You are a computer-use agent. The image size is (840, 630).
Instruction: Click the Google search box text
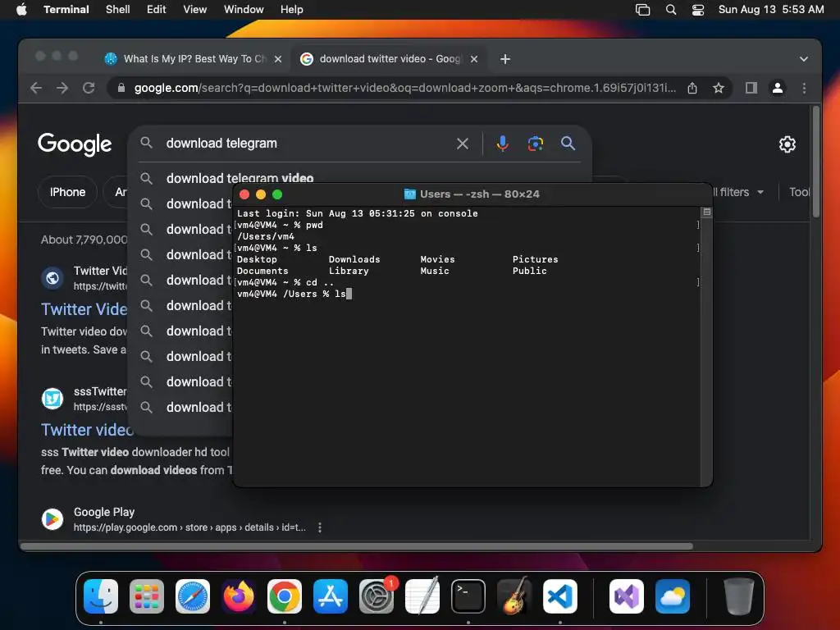(x=221, y=143)
